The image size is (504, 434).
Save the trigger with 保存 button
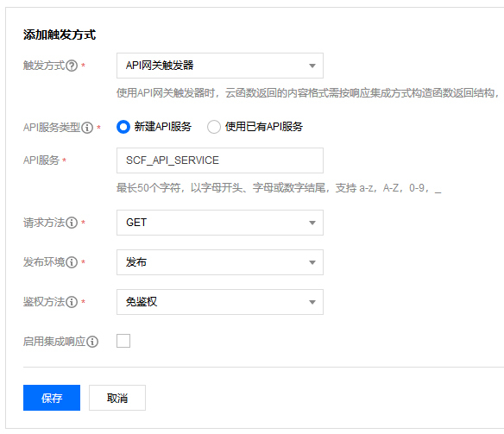click(52, 398)
